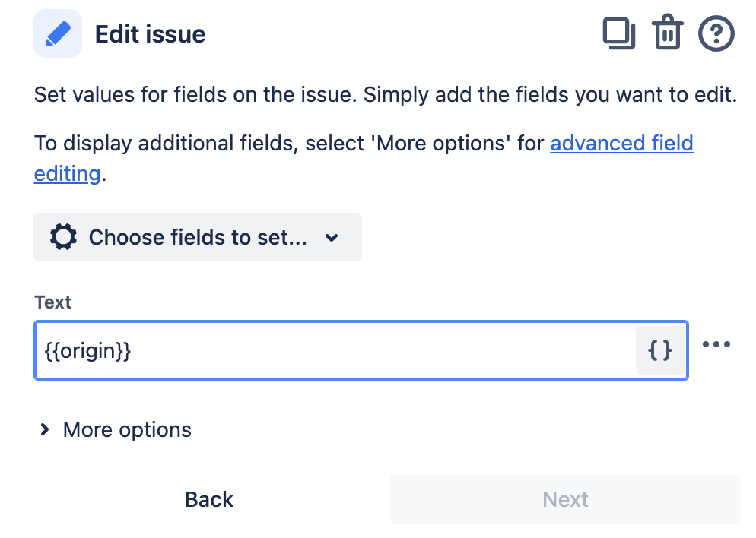This screenshot has height=538, width=756.
Task: Click the chevron arrow beside More options
Action: [45, 430]
